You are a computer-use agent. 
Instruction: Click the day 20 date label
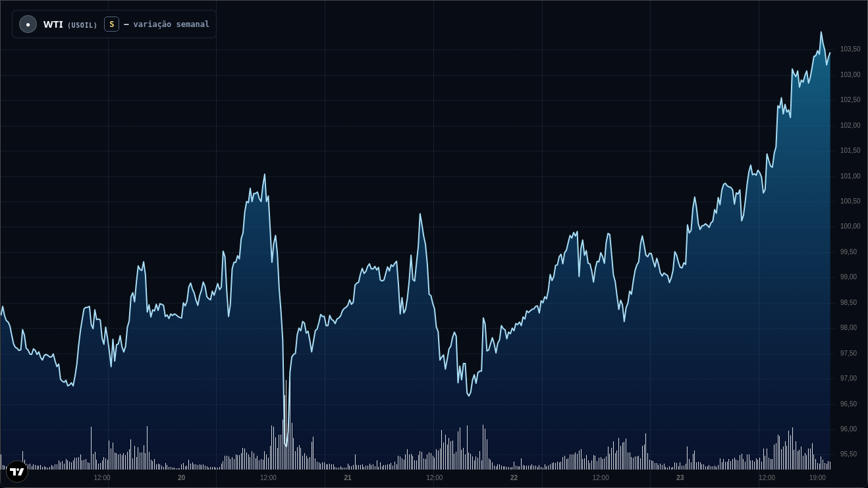tap(182, 477)
